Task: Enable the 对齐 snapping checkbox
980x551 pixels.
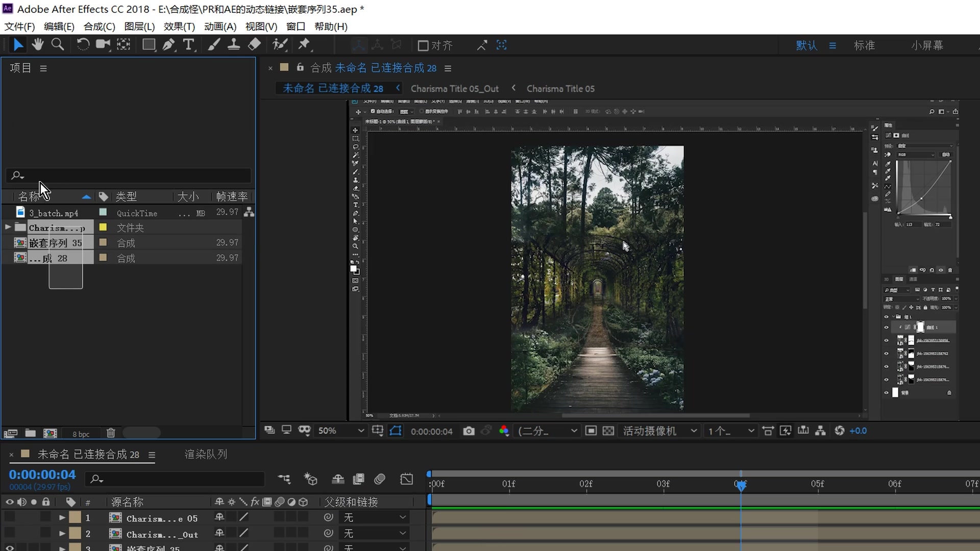Action: point(423,46)
